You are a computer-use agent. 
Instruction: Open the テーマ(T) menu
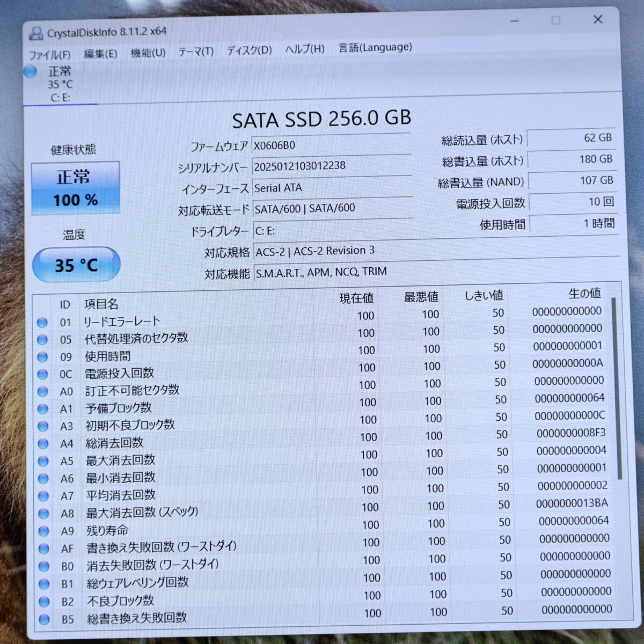click(x=196, y=52)
